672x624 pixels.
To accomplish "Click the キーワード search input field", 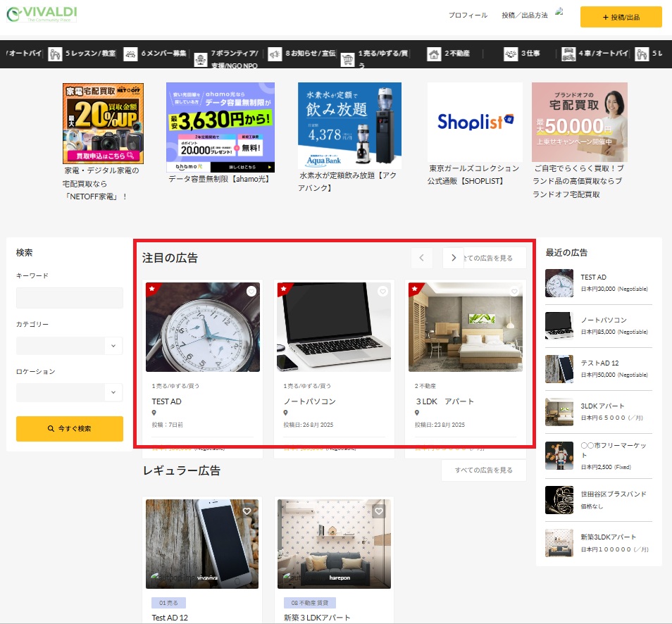I will pyautogui.click(x=69, y=298).
